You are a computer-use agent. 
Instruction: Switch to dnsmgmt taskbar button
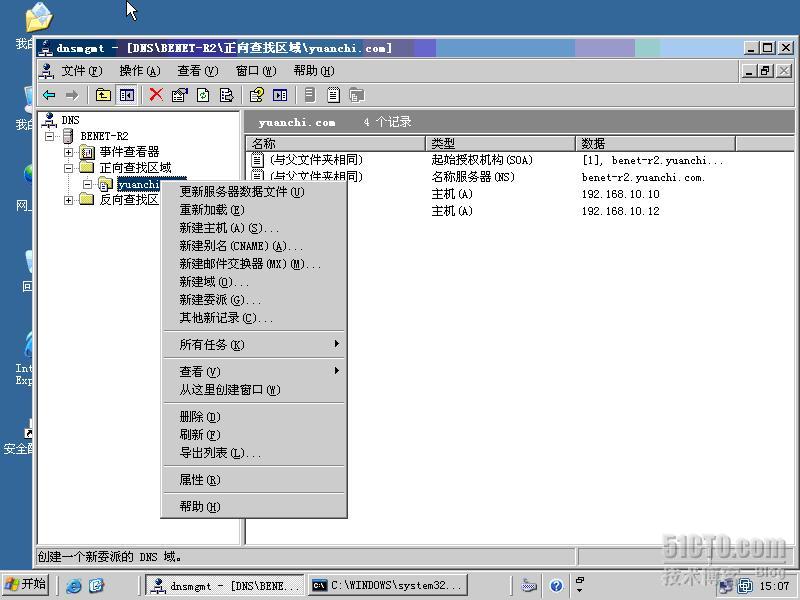[225, 586]
